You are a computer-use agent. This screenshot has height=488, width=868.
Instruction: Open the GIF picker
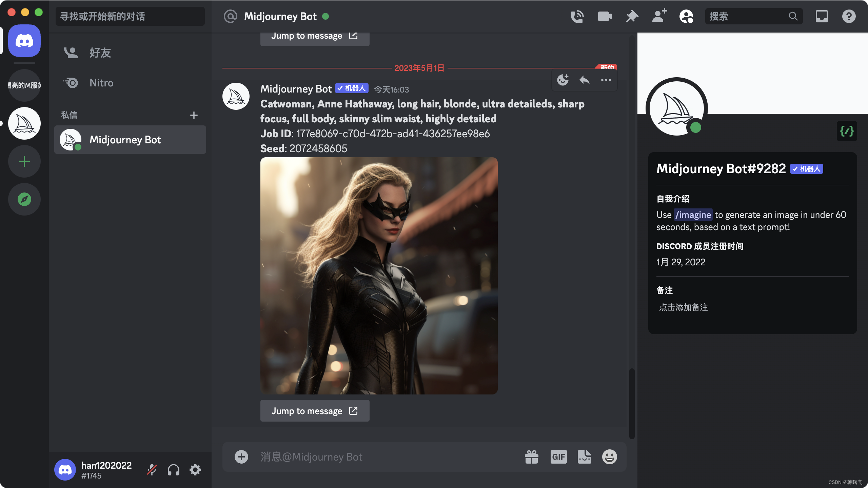click(x=558, y=457)
